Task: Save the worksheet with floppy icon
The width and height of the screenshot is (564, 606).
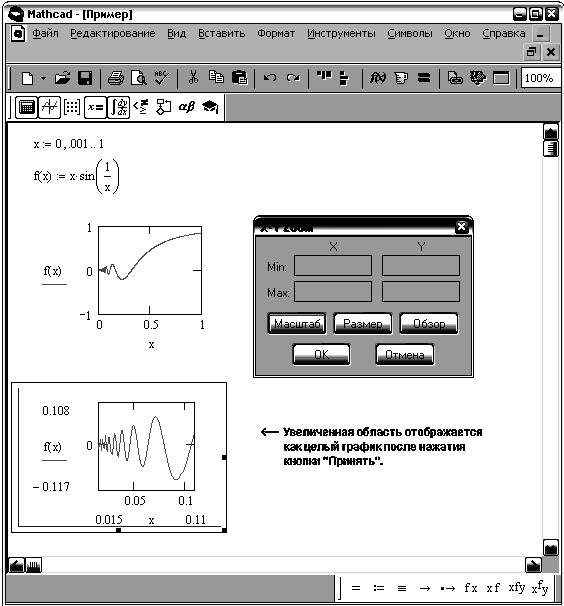Action: pyautogui.click(x=85, y=78)
